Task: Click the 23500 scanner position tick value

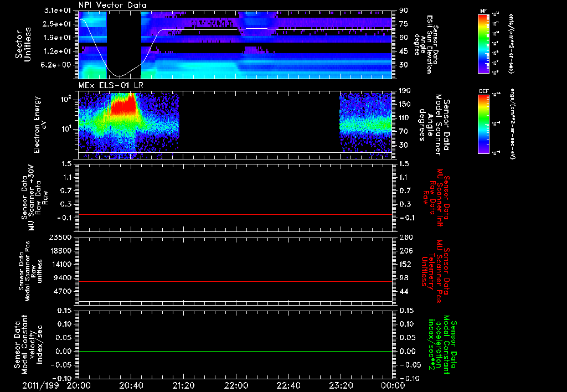Action: (60, 238)
